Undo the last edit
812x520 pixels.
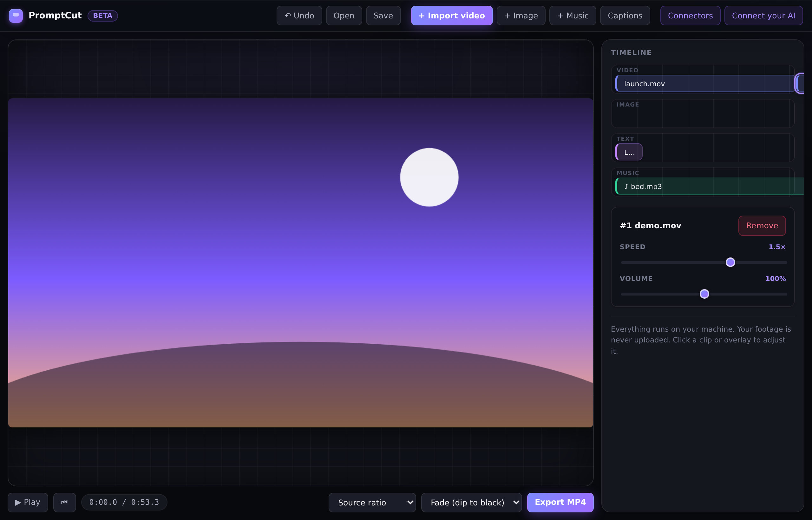(x=299, y=16)
